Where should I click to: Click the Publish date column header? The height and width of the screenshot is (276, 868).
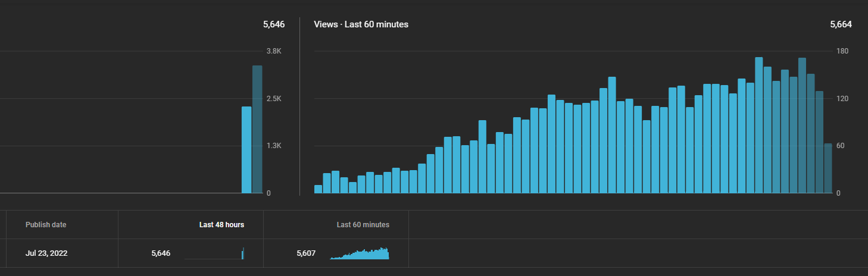click(46, 225)
